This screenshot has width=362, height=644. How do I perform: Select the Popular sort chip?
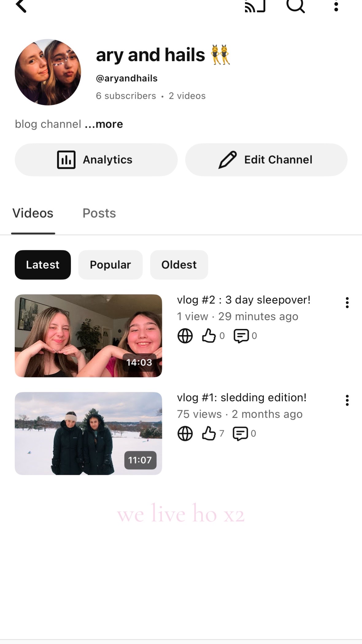110,265
